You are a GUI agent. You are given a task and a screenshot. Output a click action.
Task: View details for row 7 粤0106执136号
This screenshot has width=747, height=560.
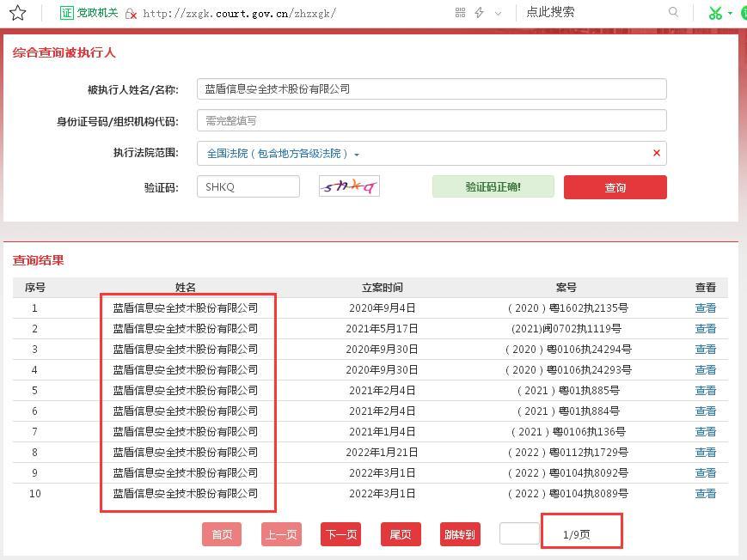[x=705, y=431]
